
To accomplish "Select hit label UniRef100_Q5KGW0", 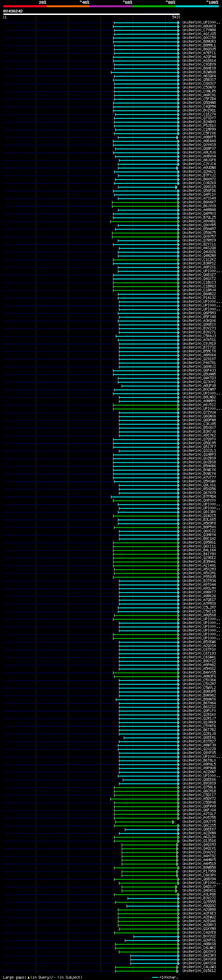I will point(199,481).
